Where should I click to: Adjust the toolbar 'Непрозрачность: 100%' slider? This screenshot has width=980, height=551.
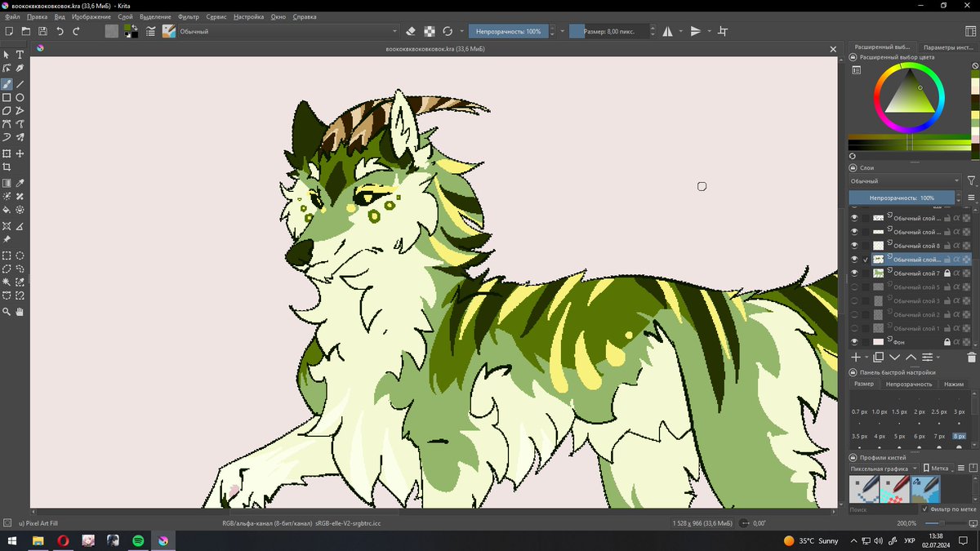click(507, 31)
